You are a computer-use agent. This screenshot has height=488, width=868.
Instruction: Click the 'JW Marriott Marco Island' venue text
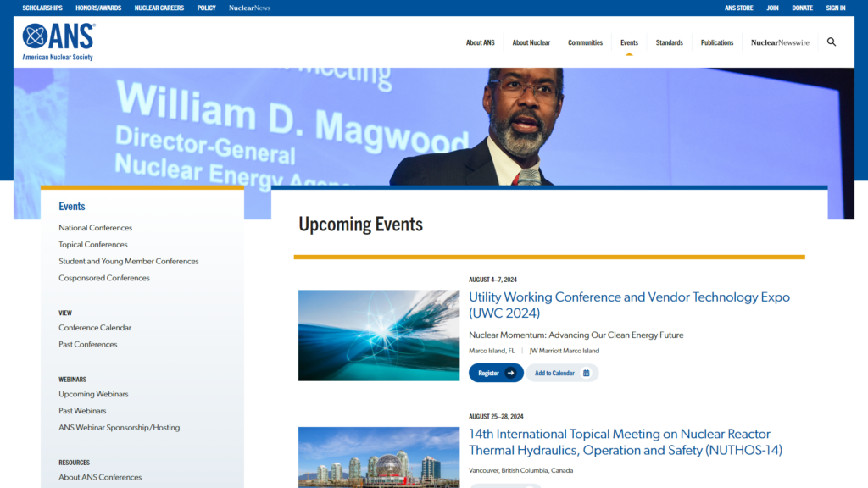pyautogui.click(x=564, y=351)
